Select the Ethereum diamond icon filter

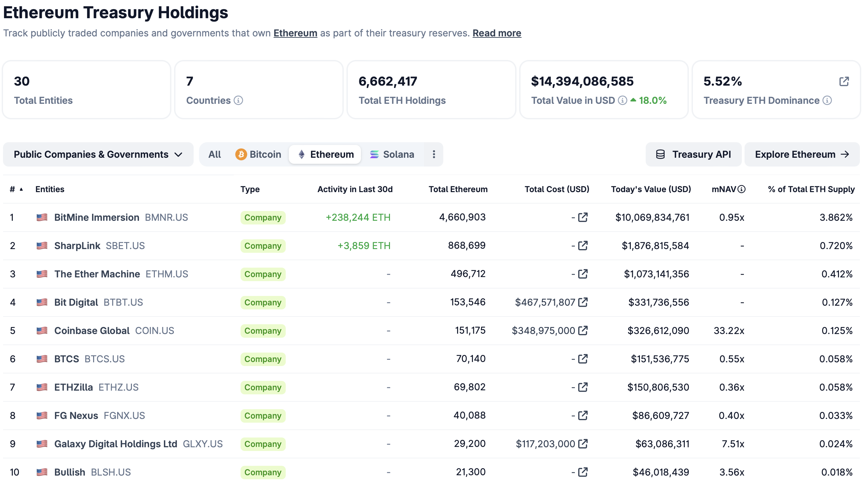301,154
